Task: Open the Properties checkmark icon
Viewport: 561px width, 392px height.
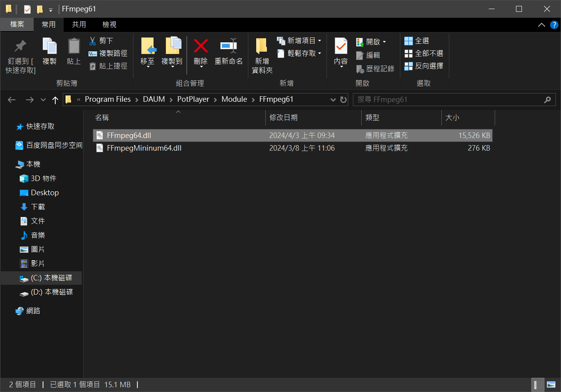Action: point(341,47)
